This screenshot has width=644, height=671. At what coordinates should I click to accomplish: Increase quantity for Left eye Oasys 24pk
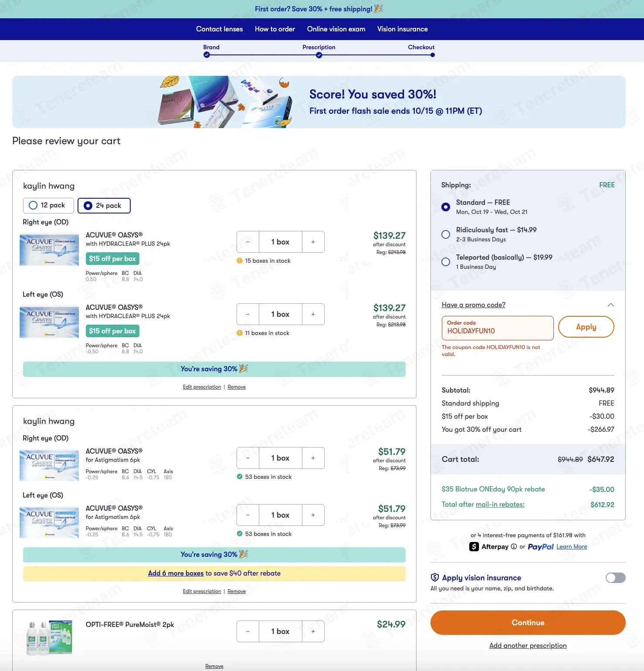tap(313, 314)
